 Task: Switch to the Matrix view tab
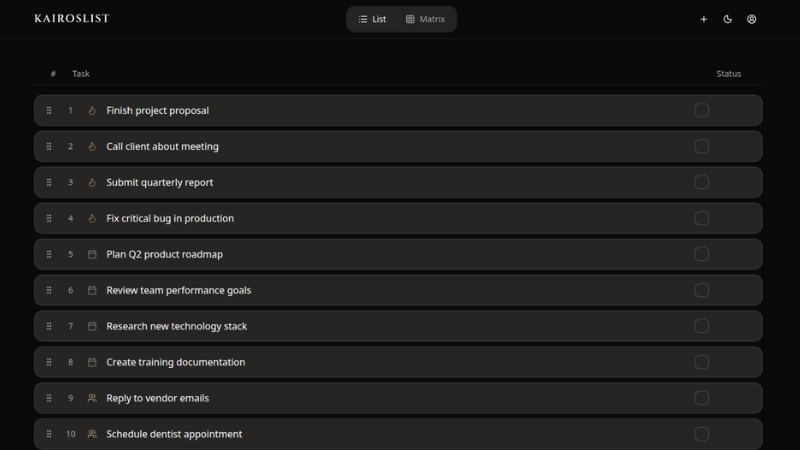(425, 19)
